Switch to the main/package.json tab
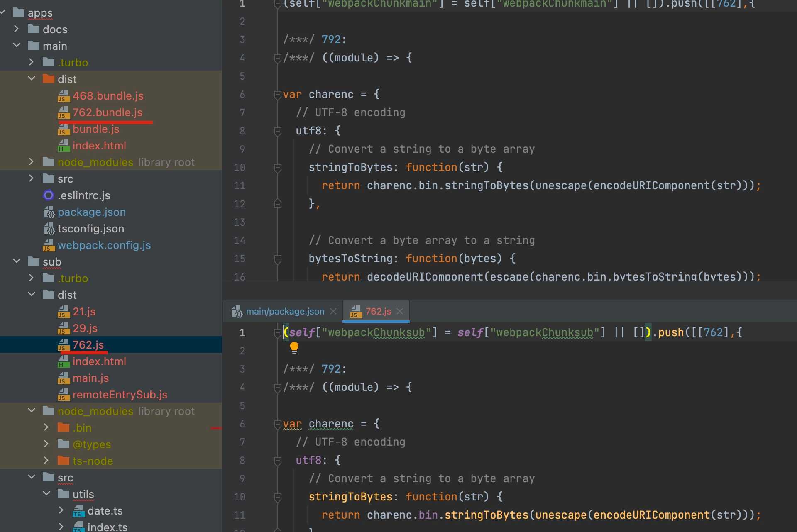The image size is (797, 532). pyautogui.click(x=284, y=311)
